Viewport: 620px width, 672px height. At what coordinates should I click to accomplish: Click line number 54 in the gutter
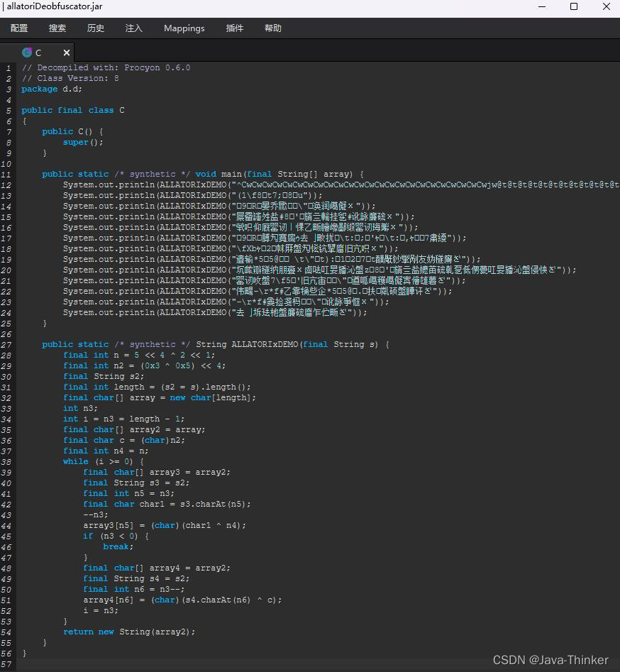(x=6, y=632)
